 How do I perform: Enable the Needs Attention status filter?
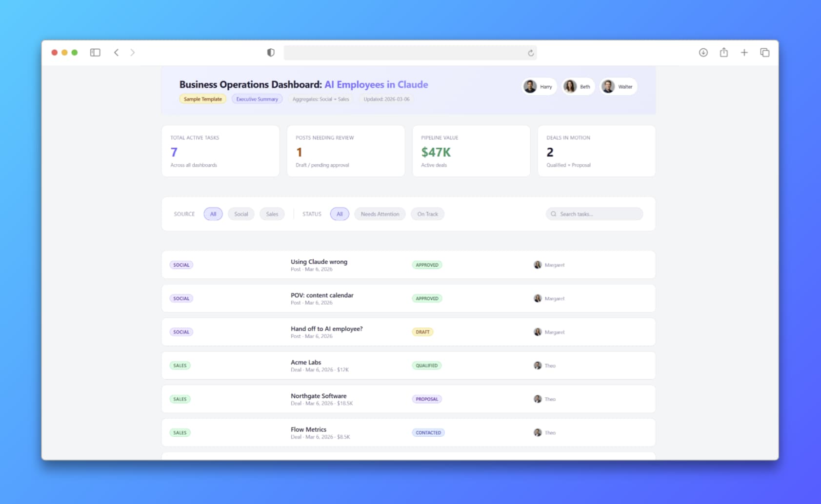click(380, 214)
